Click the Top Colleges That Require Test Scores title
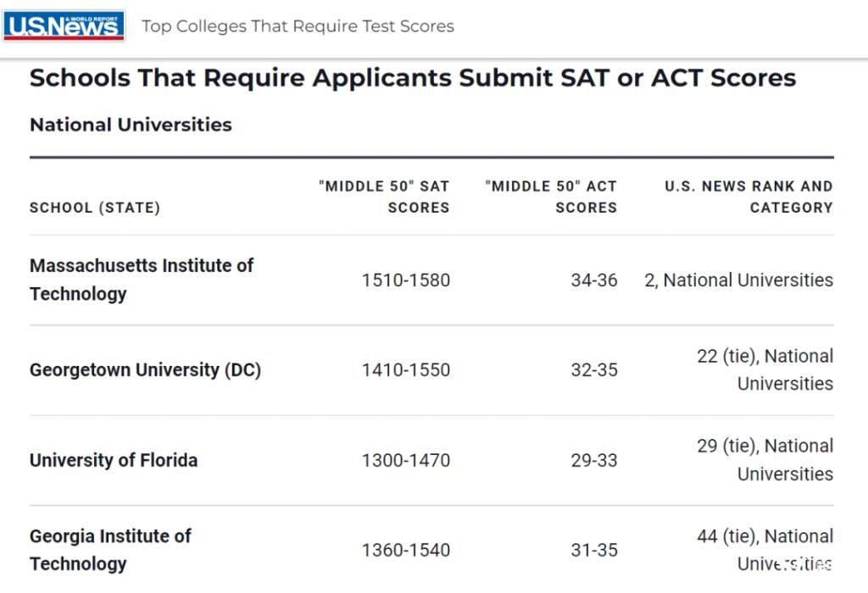The image size is (868, 593). (298, 26)
